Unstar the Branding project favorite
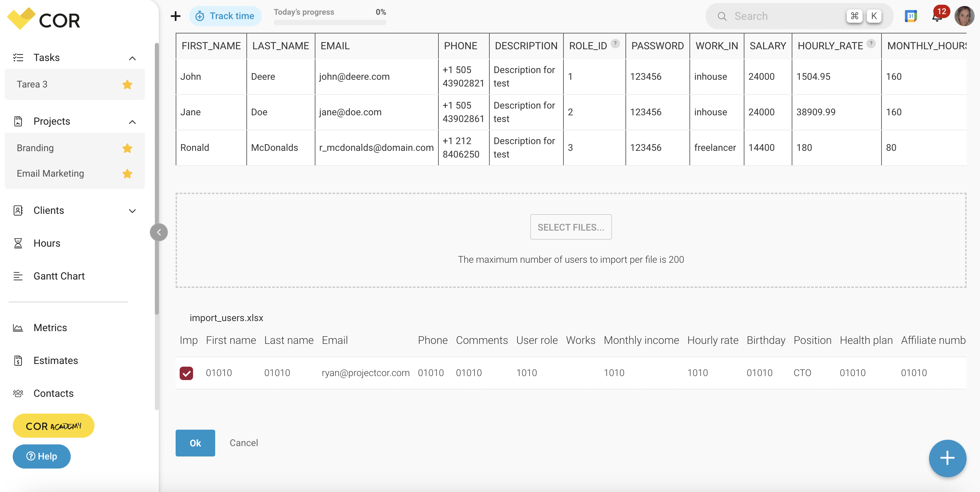980x492 pixels. point(127,148)
